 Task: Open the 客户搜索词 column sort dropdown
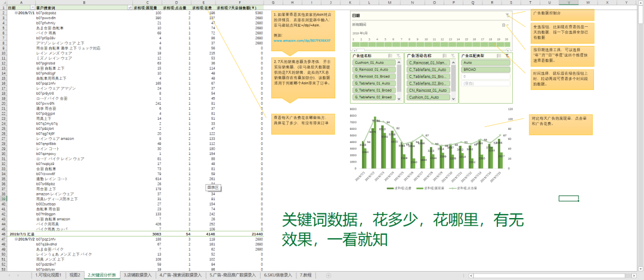[131, 7]
